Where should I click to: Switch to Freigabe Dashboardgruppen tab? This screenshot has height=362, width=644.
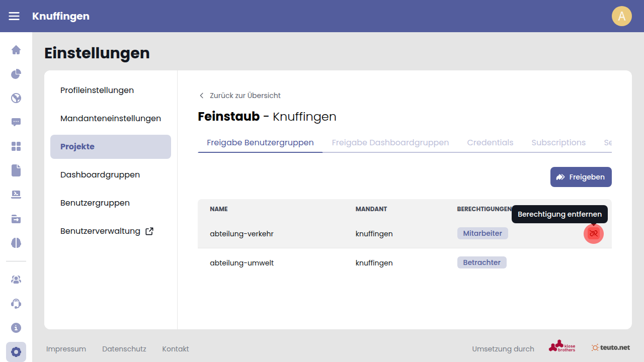390,143
